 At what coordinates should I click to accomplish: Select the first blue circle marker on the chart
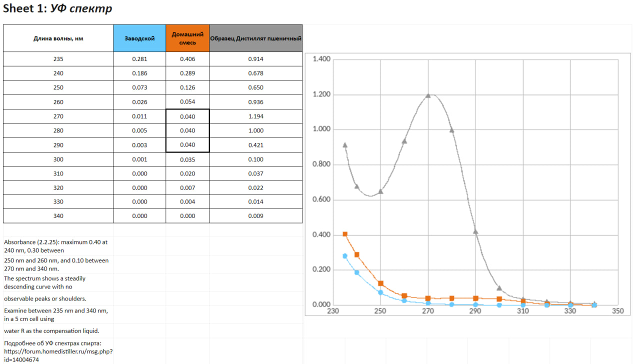pyautogui.click(x=345, y=256)
